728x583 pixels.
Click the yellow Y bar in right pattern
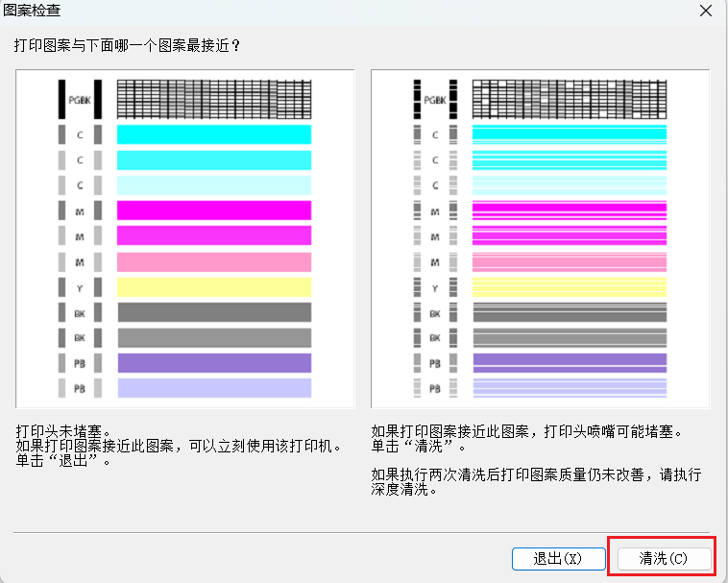[569, 287]
